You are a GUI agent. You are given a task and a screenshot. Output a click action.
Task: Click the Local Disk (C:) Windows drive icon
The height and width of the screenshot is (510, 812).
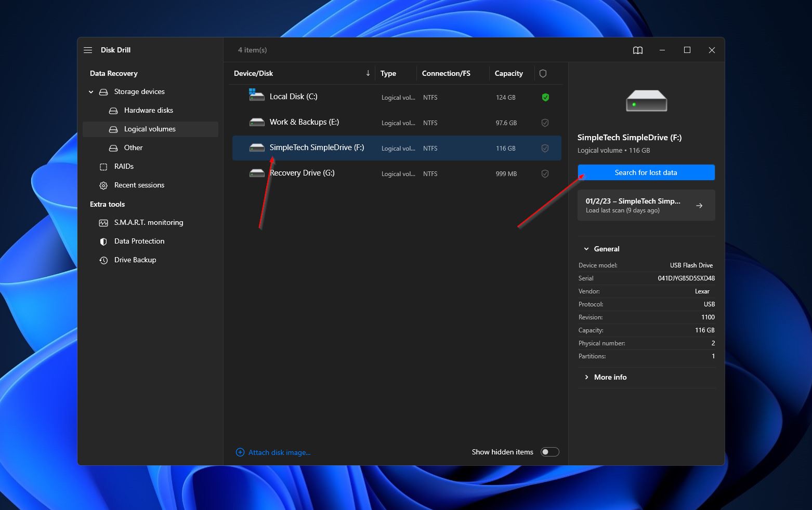pos(257,95)
